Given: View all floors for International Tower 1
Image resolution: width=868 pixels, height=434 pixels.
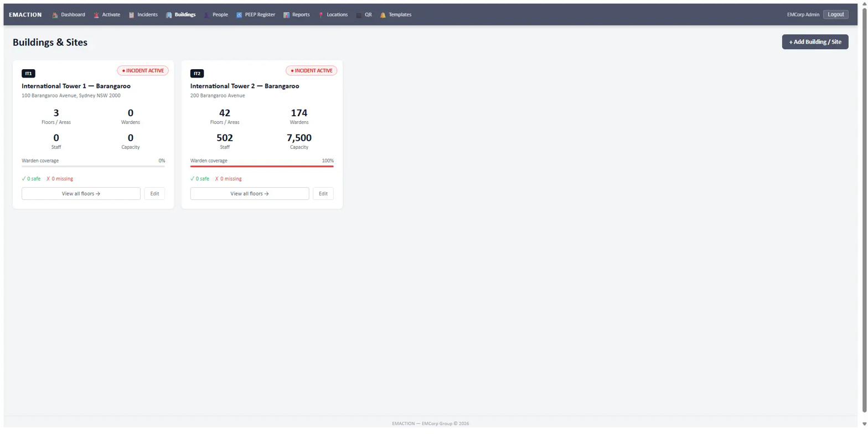Looking at the screenshot, I should coord(81,194).
